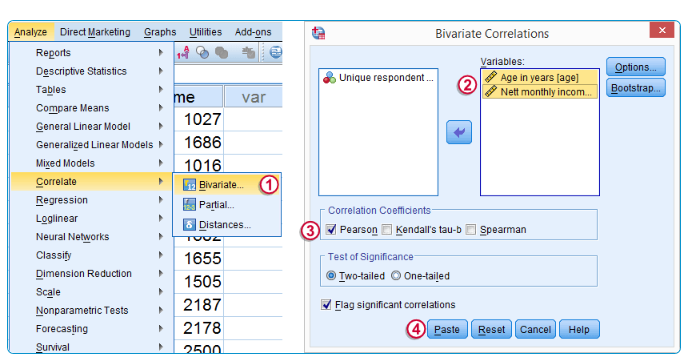Click data cell with value 1655

[199, 258]
